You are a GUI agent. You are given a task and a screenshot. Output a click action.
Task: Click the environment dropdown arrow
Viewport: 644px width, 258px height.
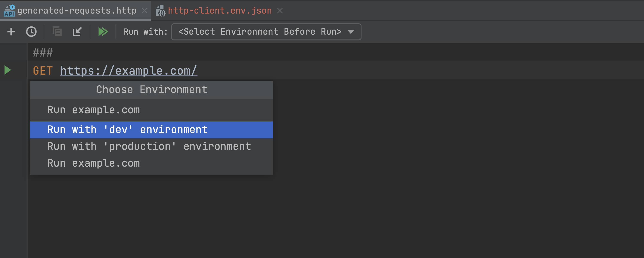(x=351, y=32)
